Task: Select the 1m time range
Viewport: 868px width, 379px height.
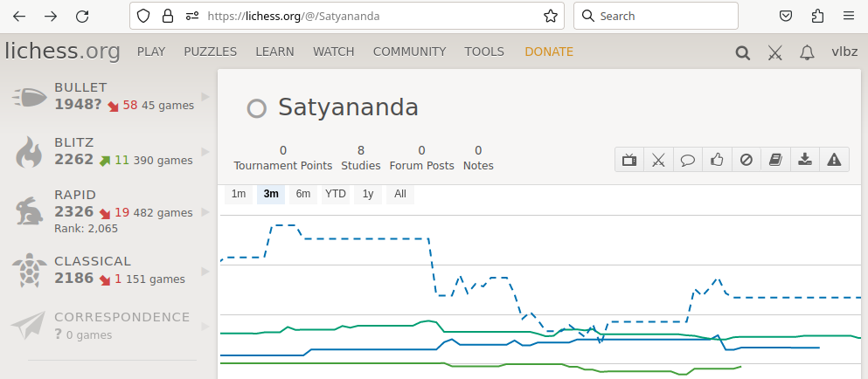Action: (x=239, y=194)
